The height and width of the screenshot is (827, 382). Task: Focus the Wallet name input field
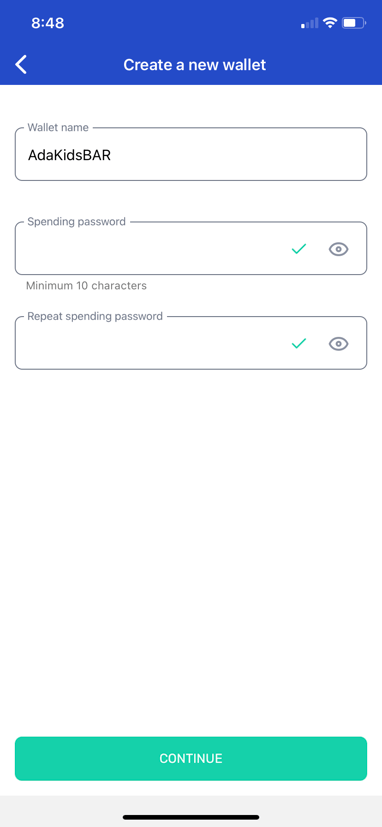[191, 154]
